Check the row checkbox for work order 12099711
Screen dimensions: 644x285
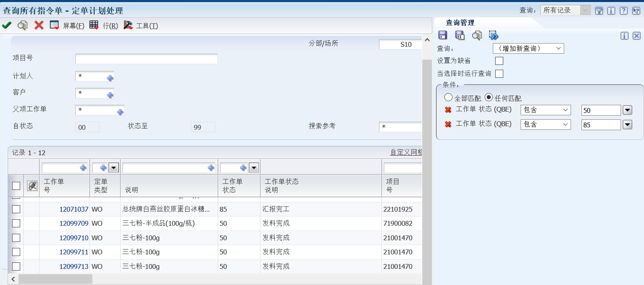[x=16, y=252]
